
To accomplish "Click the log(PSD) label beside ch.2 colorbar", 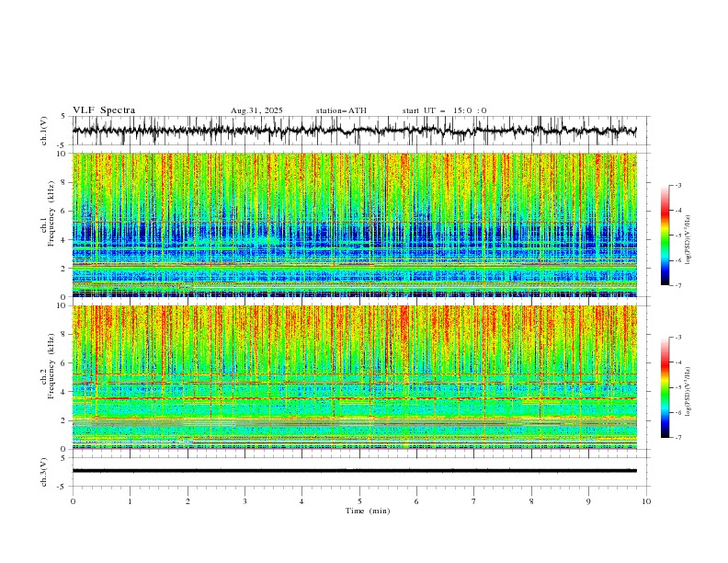I will click(x=688, y=393).
